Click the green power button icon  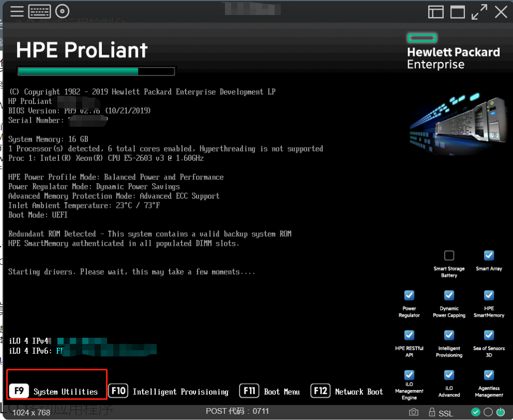click(501, 412)
